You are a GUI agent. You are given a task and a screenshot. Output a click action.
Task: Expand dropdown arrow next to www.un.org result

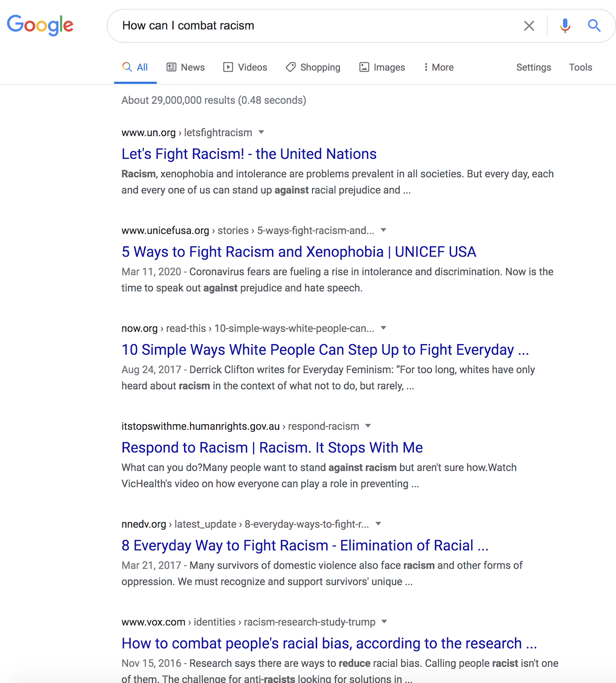point(261,132)
